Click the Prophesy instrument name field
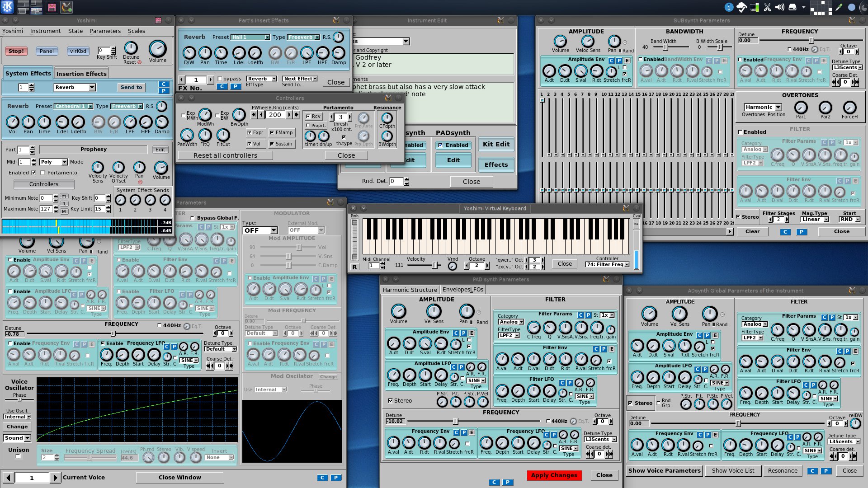This screenshot has height=488, width=868. (x=93, y=150)
